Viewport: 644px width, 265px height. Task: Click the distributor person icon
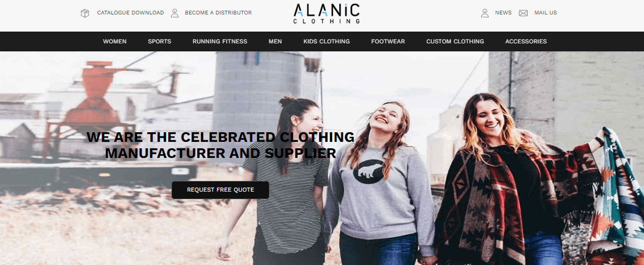click(175, 13)
